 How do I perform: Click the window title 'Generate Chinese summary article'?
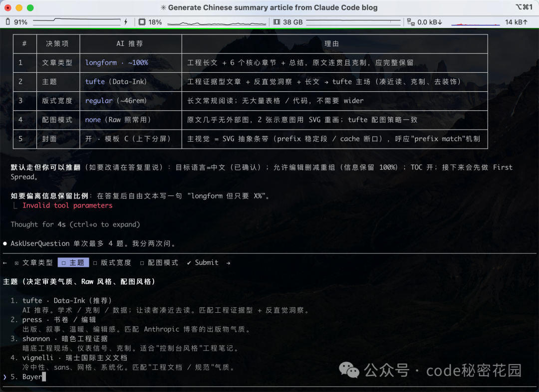272,7
